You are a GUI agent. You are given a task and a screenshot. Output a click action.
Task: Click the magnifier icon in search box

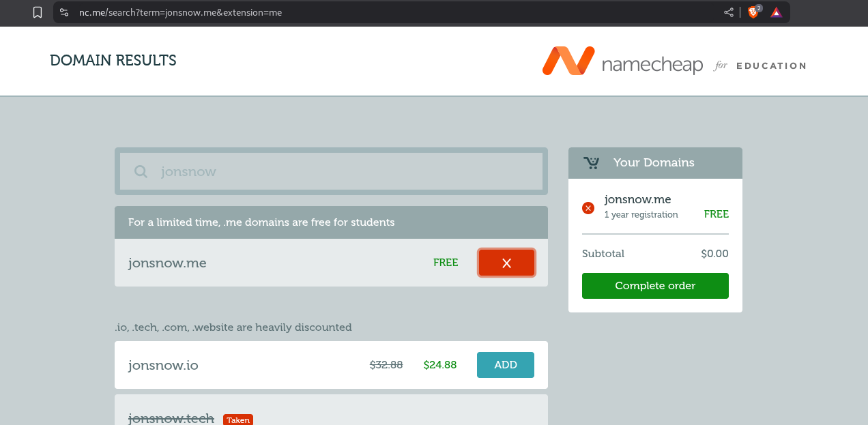click(x=141, y=171)
